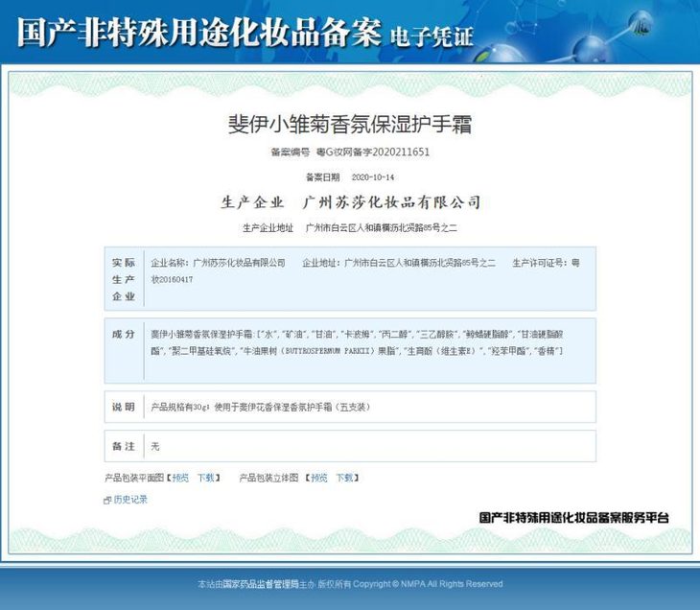The image size is (700, 610).
Task: Click the 备案编号 粤G妆网备字2020211651 text
Action: pyautogui.click(x=350, y=152)
